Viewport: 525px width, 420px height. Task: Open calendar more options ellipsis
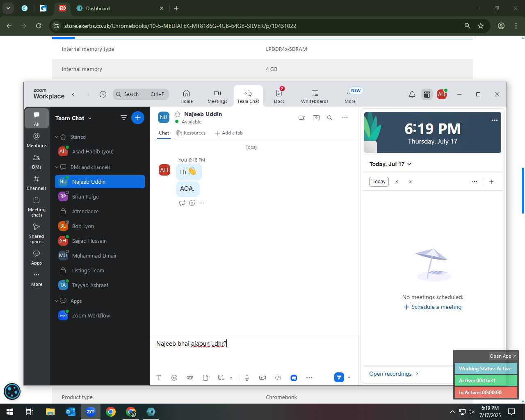click(x=475, y=182)
